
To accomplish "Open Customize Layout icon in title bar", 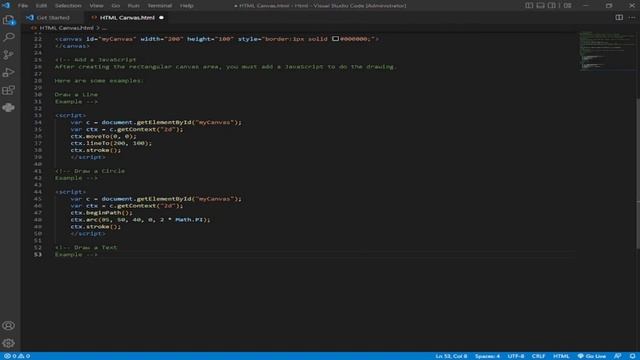I will click(x=567, y=5).
